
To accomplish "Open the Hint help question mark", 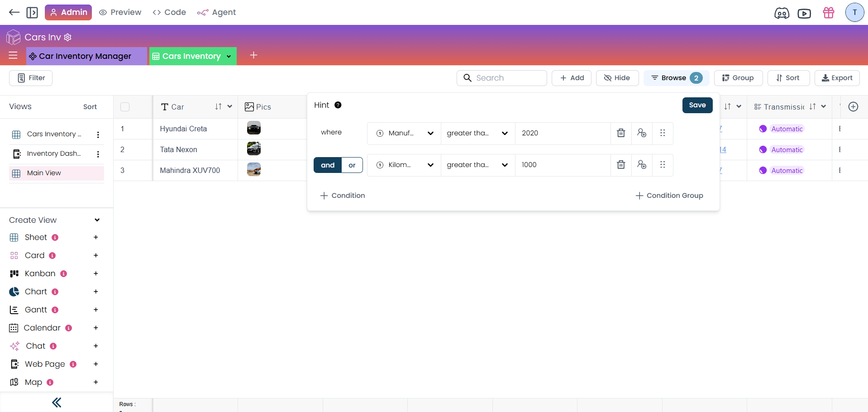I will tap(338, 105).
